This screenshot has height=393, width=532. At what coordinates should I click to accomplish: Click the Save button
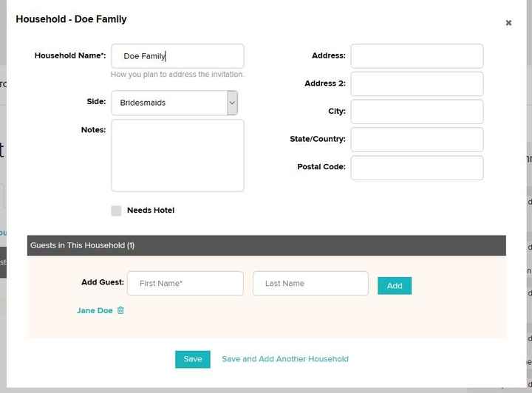click(193, 359)
